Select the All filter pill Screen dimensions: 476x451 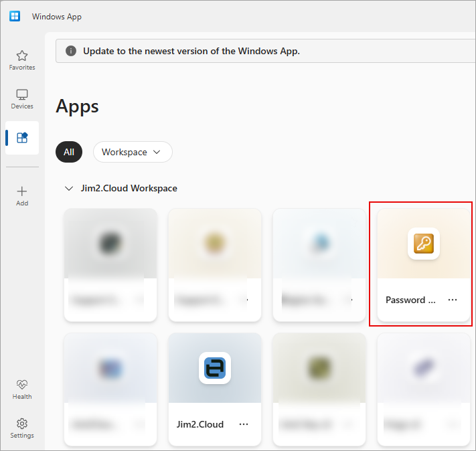pyautogui.click(x=69, y=152)
